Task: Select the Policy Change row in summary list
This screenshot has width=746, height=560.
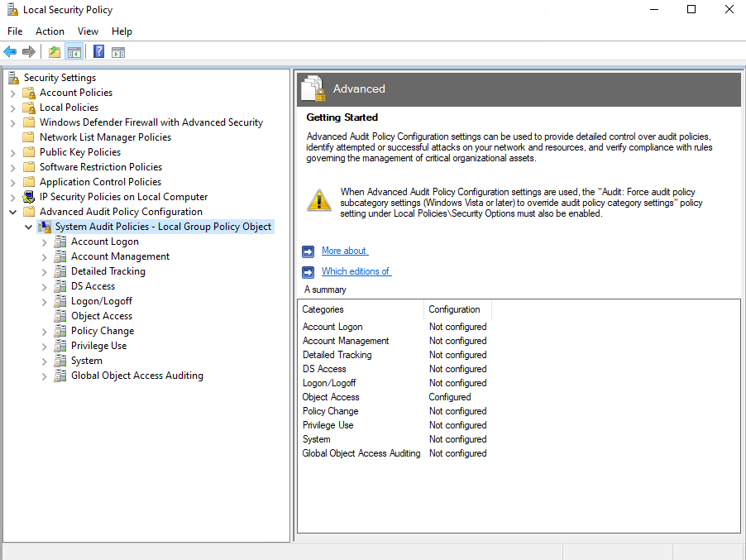Action: click(x=330, y=411)
